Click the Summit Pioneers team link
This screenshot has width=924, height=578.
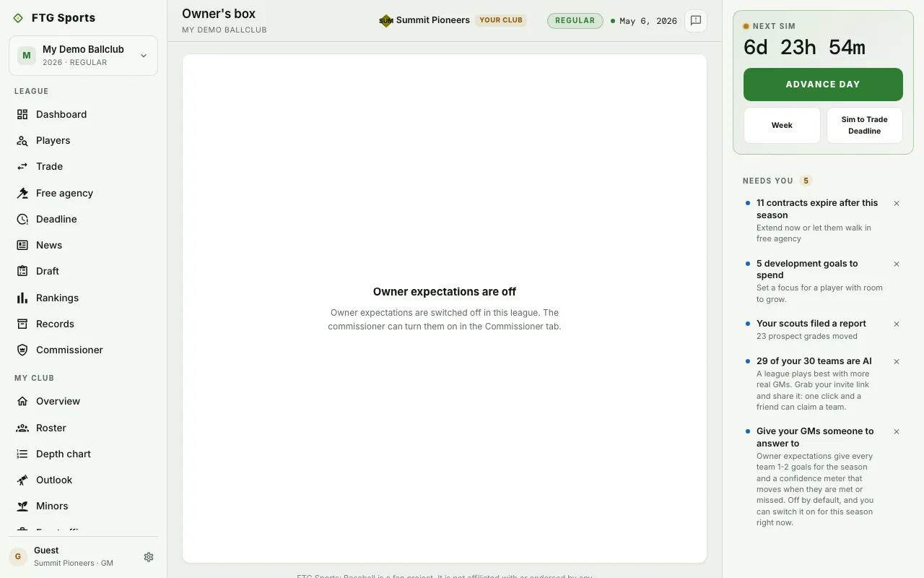point(433,20)
